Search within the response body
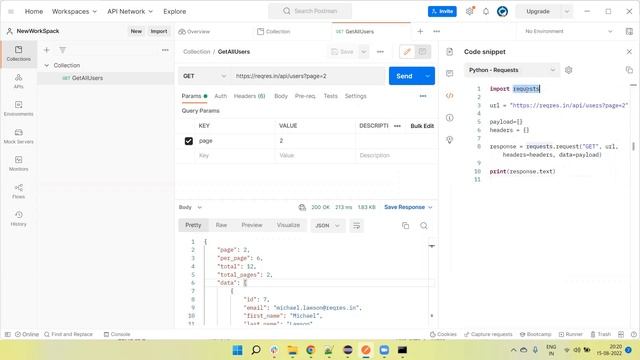 tap(424, 225)
